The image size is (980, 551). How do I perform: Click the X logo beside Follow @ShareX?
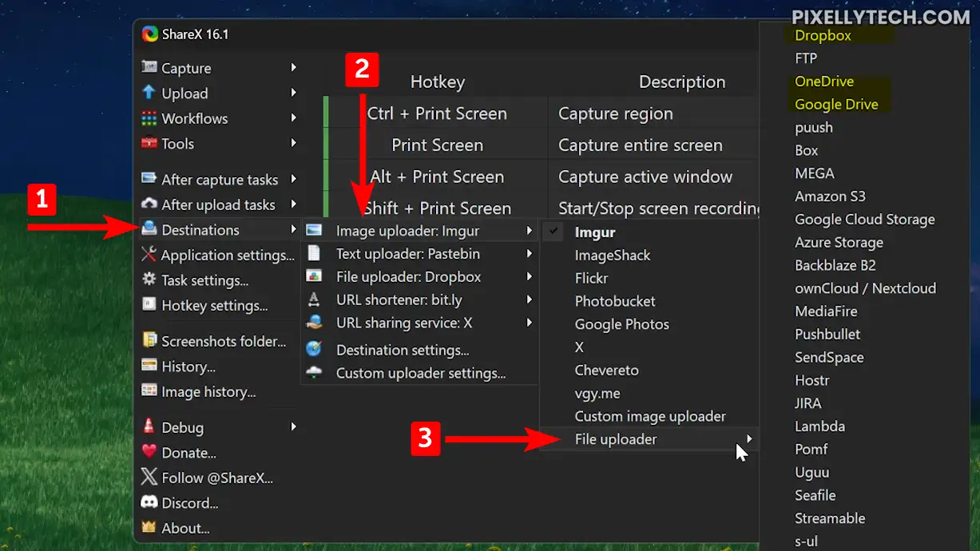149,478
